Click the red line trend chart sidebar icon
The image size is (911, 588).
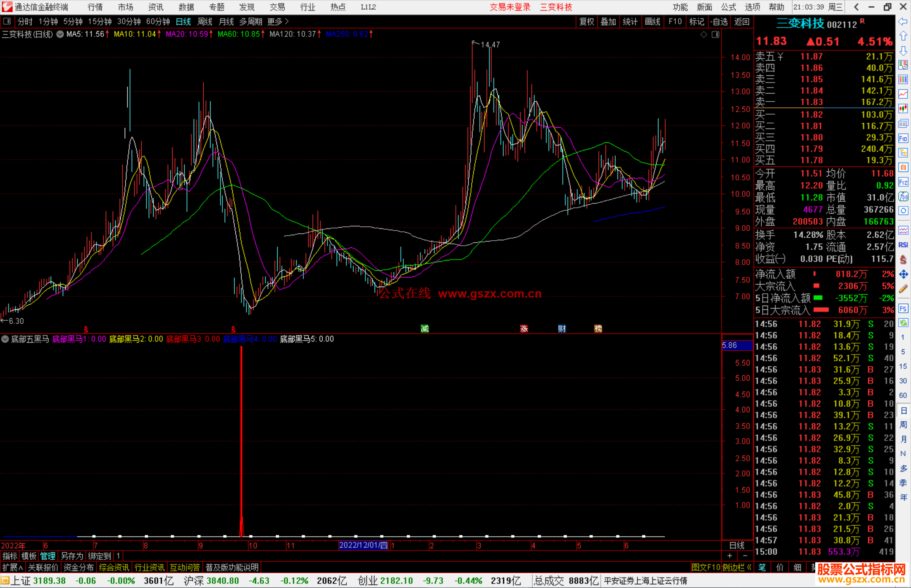tap(903, 94)
